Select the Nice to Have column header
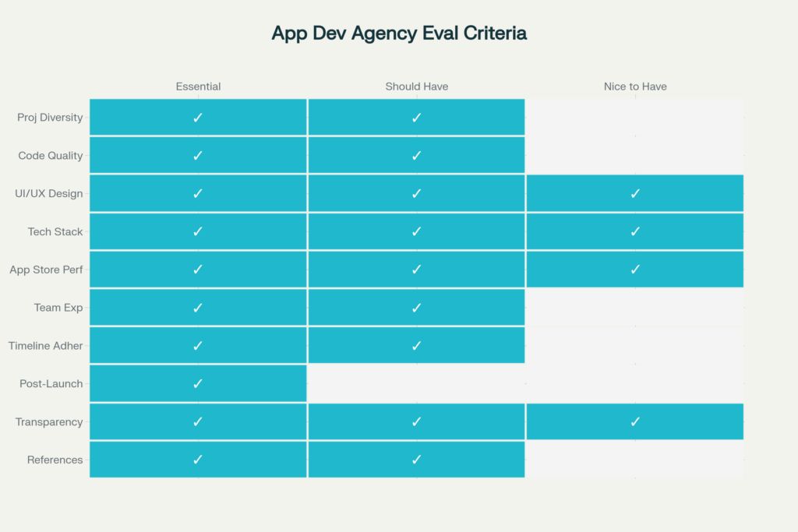Viewport: 798px width, 532px height. coord(635,86)
